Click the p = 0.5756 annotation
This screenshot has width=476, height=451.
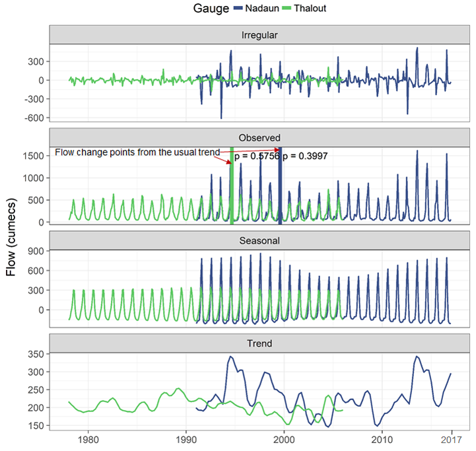click(x=257, y=156)
